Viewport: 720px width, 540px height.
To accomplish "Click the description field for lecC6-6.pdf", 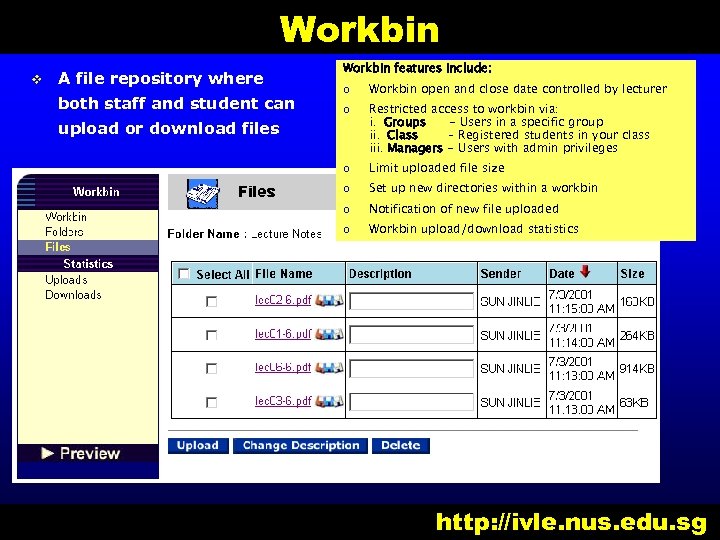I will coord(411,369).
